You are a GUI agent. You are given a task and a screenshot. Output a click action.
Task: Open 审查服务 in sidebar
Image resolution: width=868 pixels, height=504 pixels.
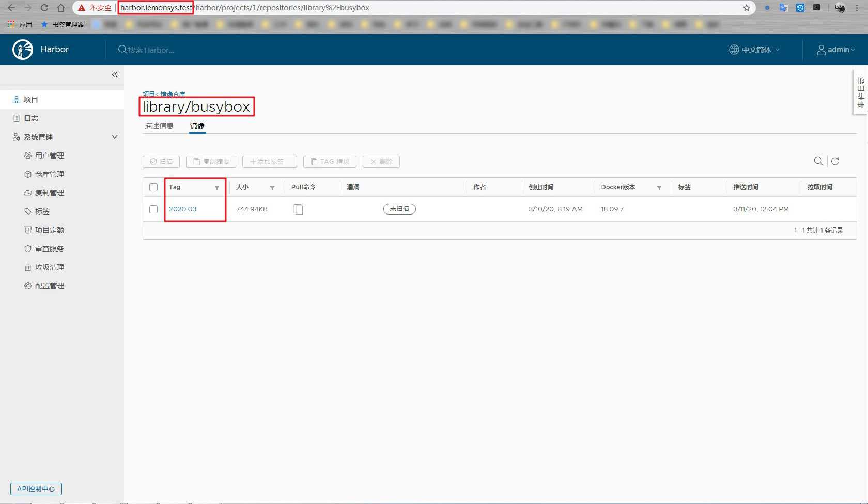click(50, 249)
